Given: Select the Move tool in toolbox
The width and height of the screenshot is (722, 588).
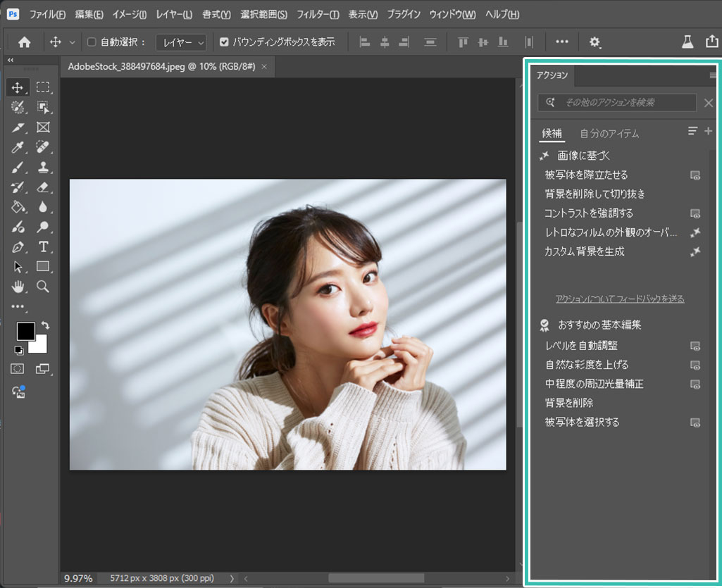Looking at the screenshot, I should pyautogui.click(x=18, y=87).
